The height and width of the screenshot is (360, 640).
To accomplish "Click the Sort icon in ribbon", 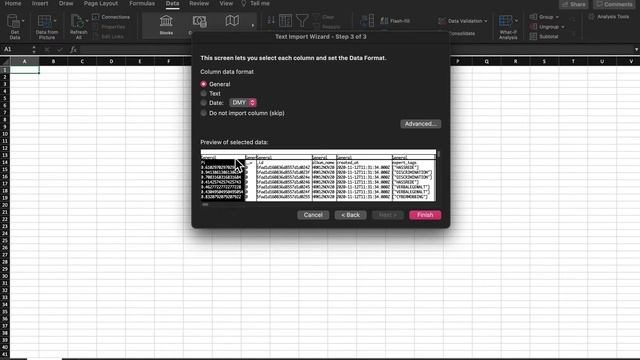I will pos(270,21).
